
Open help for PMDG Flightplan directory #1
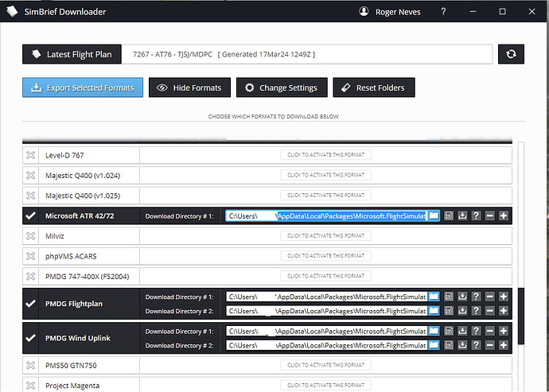click(476, 297)
